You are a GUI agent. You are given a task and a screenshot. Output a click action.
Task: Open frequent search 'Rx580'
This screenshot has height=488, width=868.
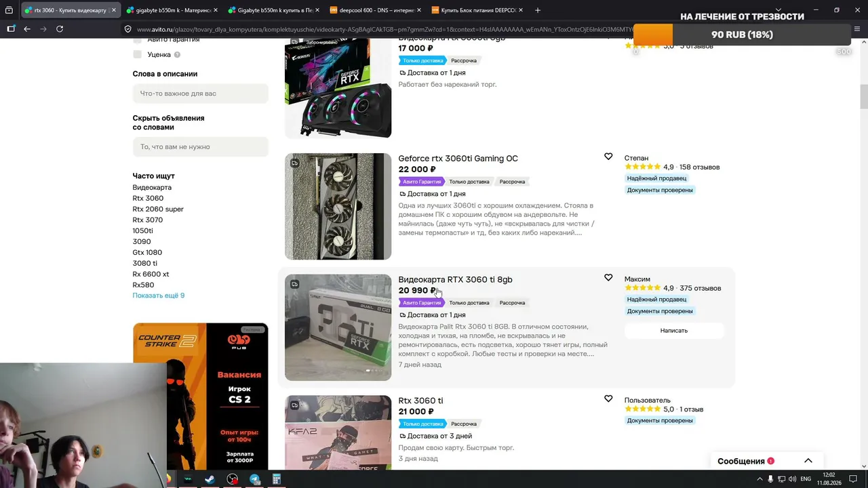pyautogui.click(x=143, y=285)
